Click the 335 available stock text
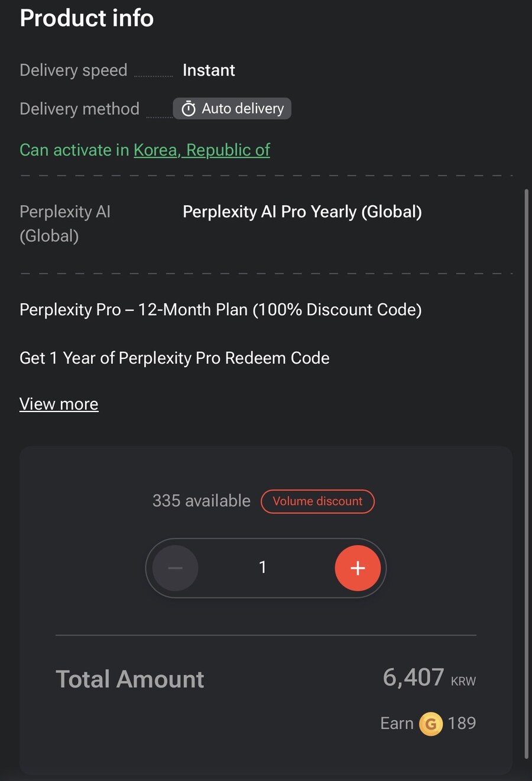Screen dimensions: 532x781 tap(202, 501)
